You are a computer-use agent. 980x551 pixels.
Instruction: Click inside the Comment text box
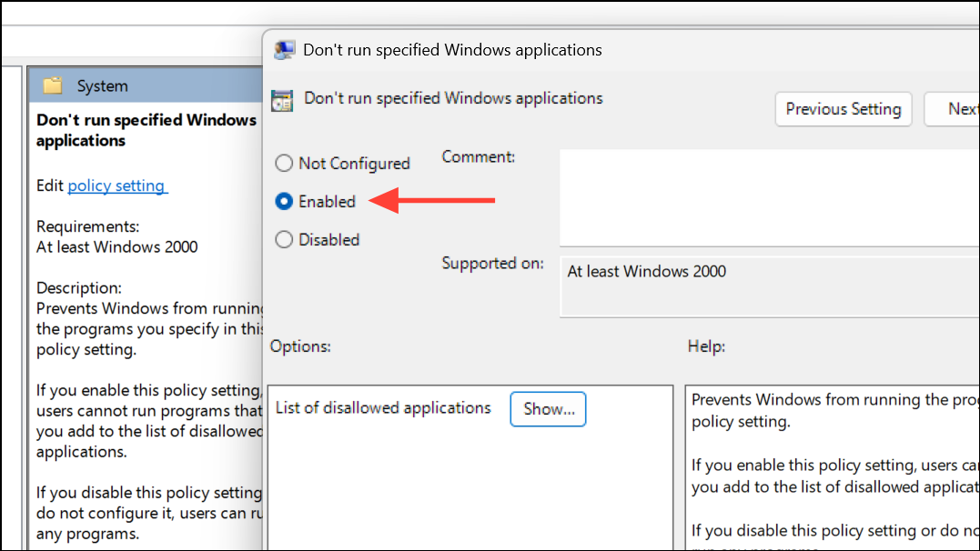(x=770, y=198)
